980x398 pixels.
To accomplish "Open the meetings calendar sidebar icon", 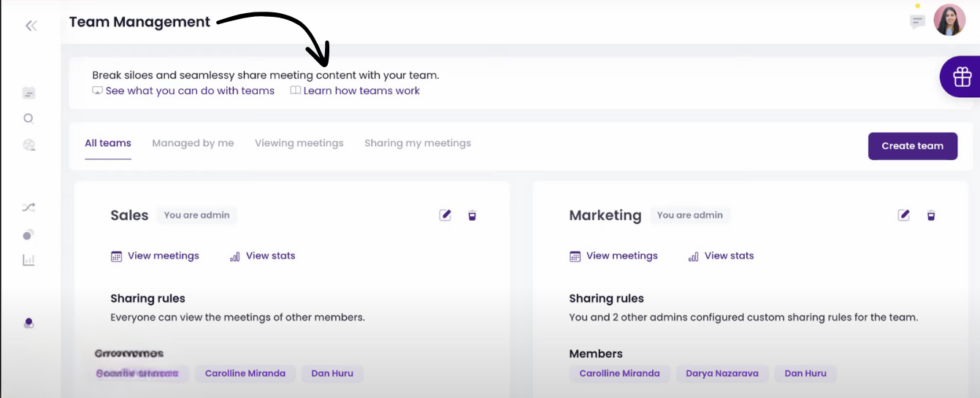I will (x=29, y=94).
